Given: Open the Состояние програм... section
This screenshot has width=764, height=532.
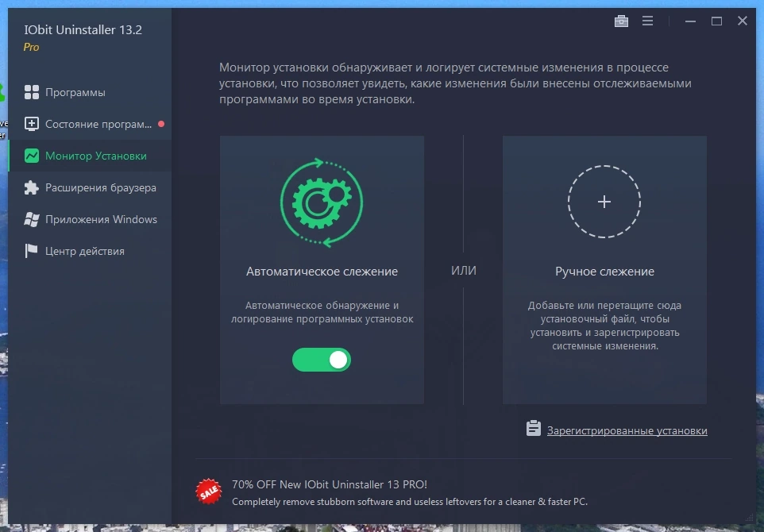Looking at the screenshot, I should (x=91, y=124).
